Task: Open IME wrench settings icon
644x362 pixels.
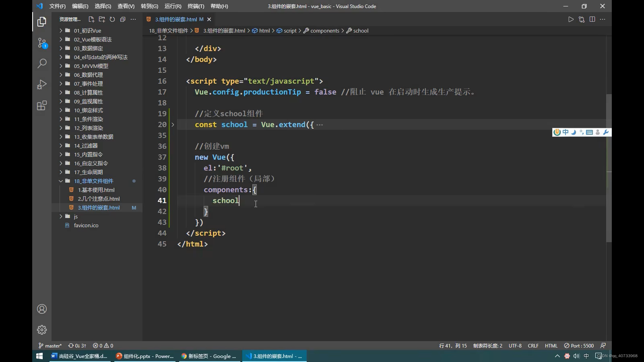Action: click(x=606, y=132)
